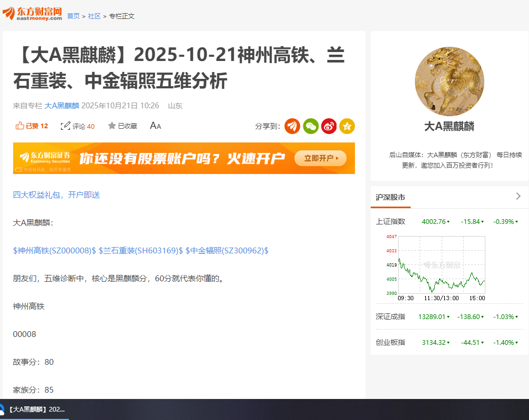
Task: Click the stock code 00008 text
Action: click(x=24, y=334)
